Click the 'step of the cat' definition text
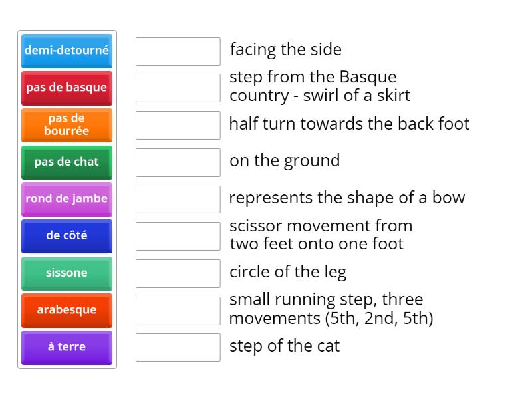Viewport: 532px width, 399px height. pyautogui.click(x=285, y=346)
